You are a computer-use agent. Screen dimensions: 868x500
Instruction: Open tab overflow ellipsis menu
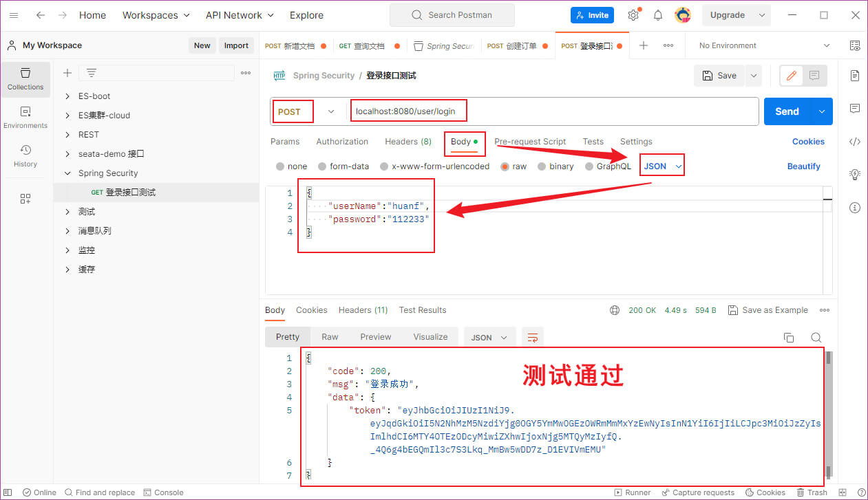[x=668, y=45]
